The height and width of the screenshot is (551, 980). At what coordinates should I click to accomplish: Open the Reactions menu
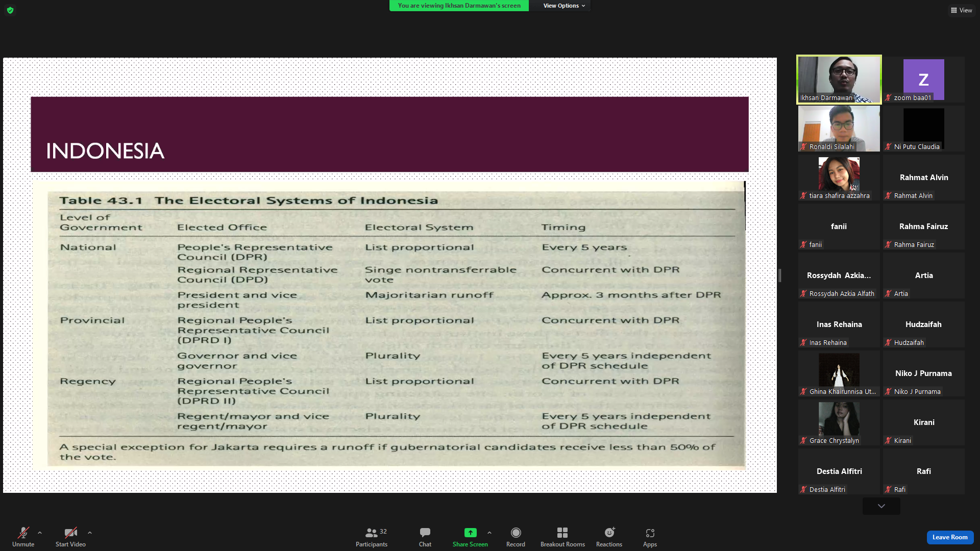click(x=609, y=537)
